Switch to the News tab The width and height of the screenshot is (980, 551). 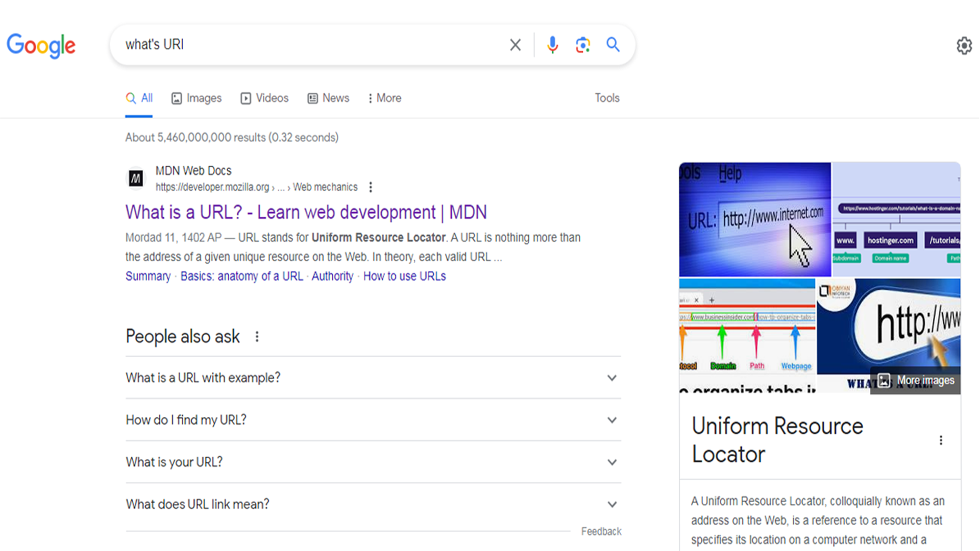click(328, 98)
